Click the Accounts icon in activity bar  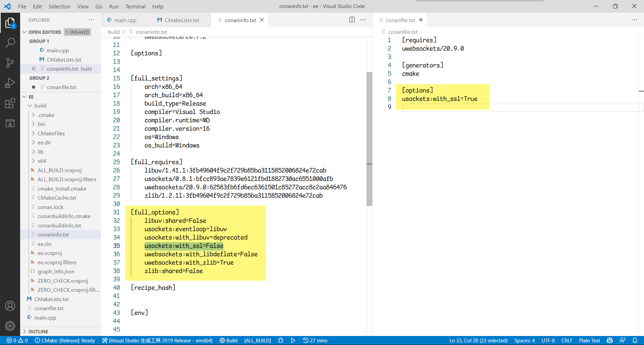(10, 306)
